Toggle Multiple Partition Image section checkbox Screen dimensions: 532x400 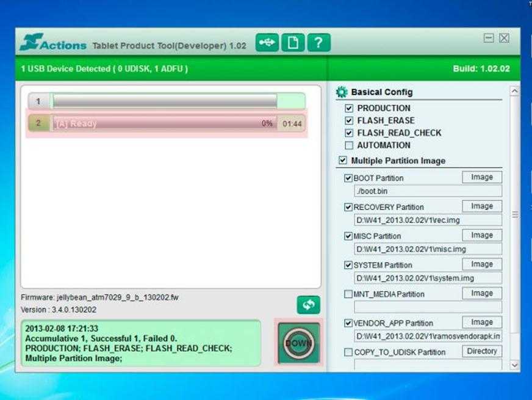pos(342,161)
